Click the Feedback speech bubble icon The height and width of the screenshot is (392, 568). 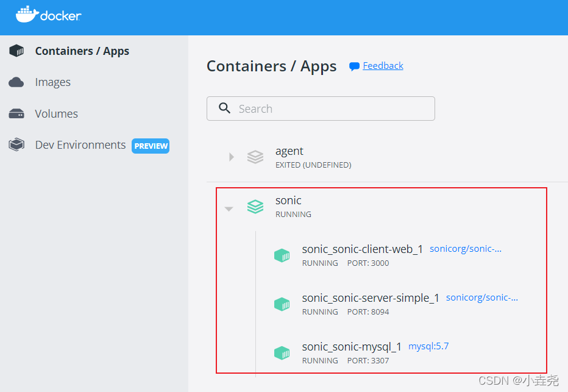click(354, 66)
